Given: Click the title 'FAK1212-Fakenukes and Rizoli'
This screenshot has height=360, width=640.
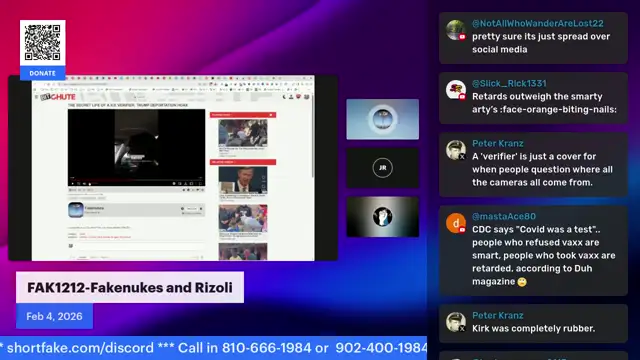Looking at the screenshot, I should click(x=130, y=287).
